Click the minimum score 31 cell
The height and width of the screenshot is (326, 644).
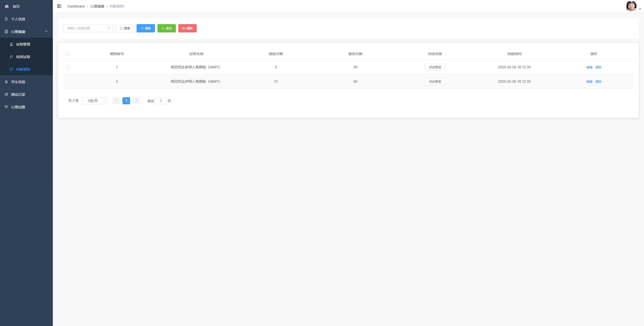(276, 81)
